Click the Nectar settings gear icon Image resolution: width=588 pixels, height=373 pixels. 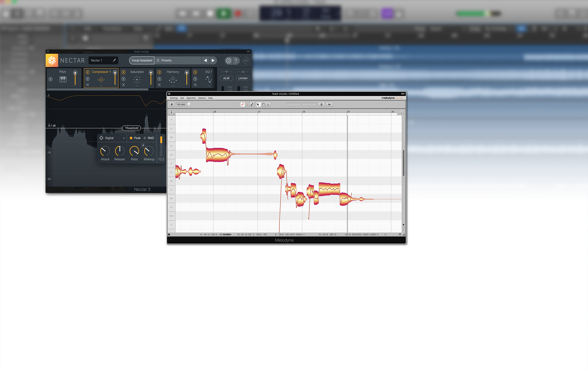229,60
